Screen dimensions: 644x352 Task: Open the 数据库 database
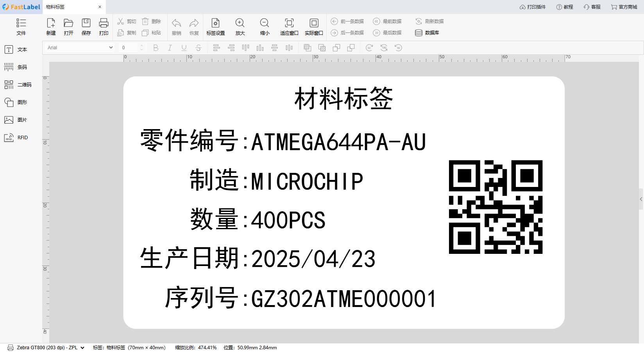(427, 33)
